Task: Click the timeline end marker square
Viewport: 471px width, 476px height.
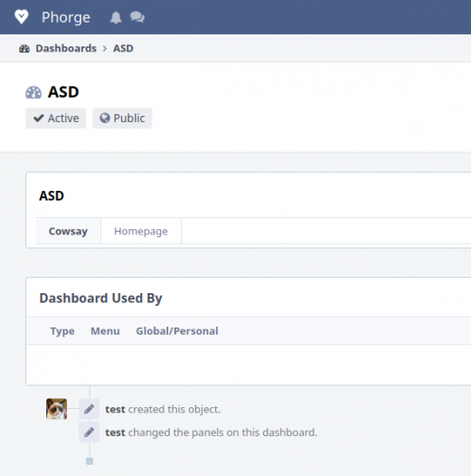Action: point(89,462)
